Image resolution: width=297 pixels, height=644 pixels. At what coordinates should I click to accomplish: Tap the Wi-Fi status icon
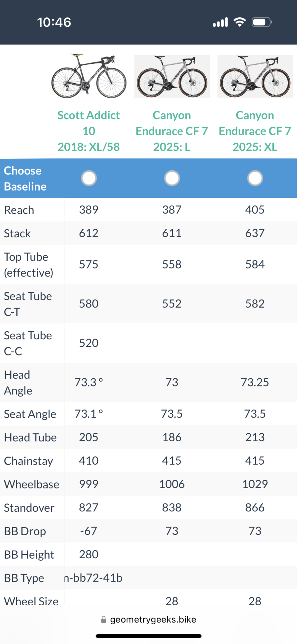(x=240, y=22)
